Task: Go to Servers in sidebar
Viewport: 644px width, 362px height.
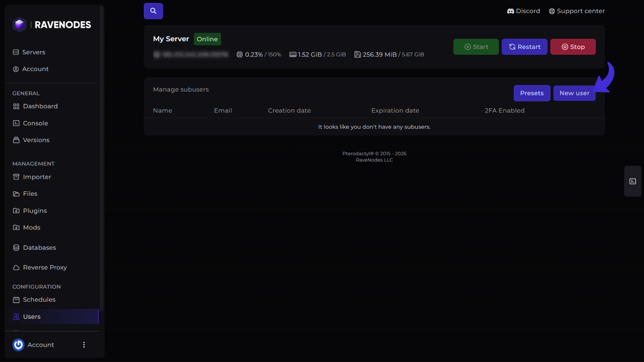Action: 52,52
